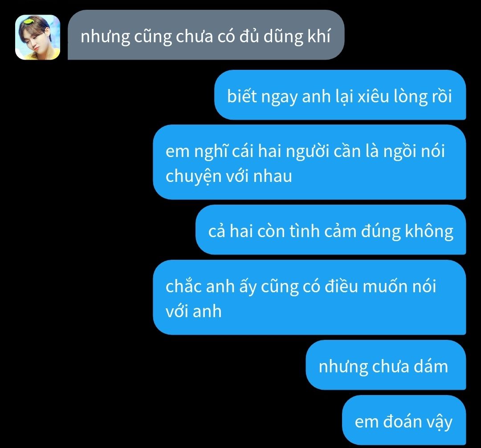This screenshot has width=481, height=448.
Task: Tap the bubble 'cả hai còn tình cảm đúng không'
Action: click(x=330, y=230)
